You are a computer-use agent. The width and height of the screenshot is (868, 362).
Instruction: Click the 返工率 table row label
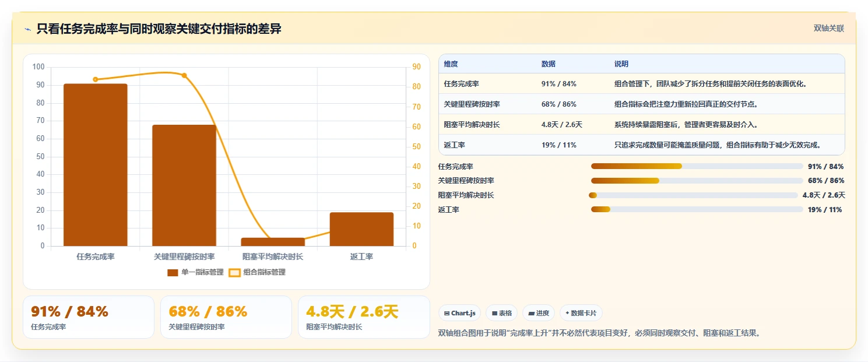[x=454, y=145]
